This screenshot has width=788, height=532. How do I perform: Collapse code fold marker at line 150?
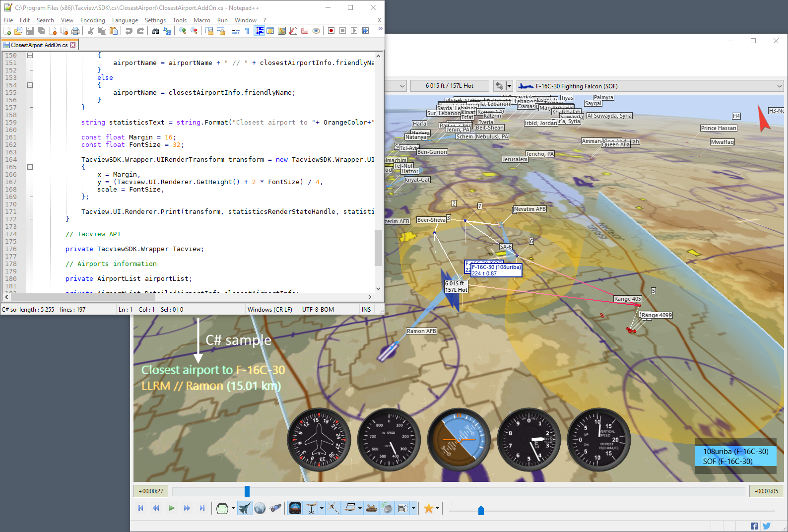pos(30,56)
